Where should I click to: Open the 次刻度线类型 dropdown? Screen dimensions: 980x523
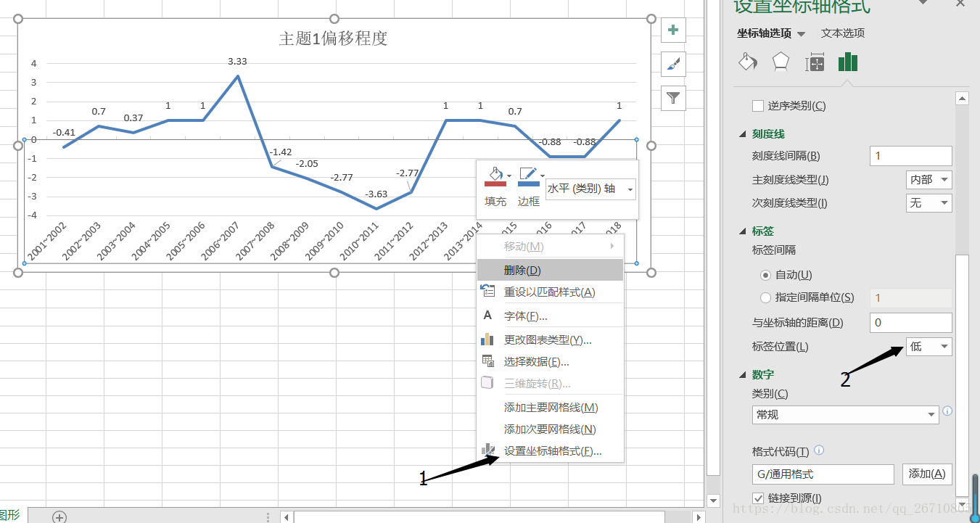click(x=928, y=203)
